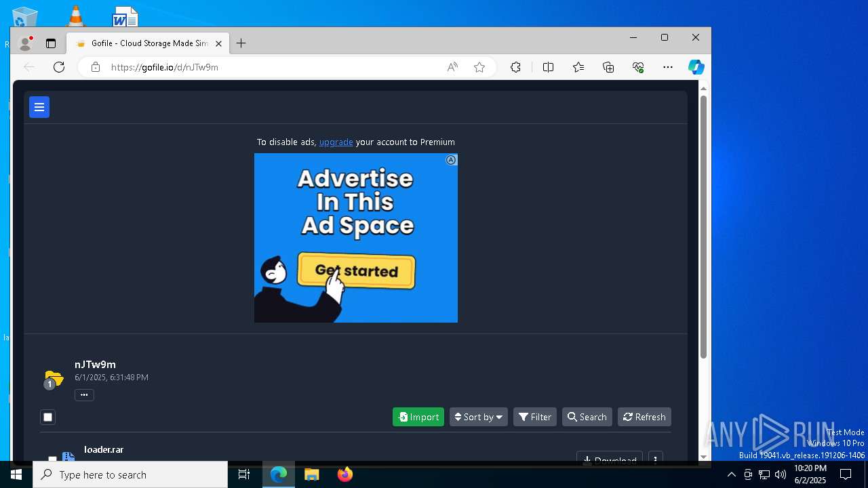Image resolution: width=868 pixels, height=488 pixels.
Task: Open the network tray icon
Action: pos(764,474)
